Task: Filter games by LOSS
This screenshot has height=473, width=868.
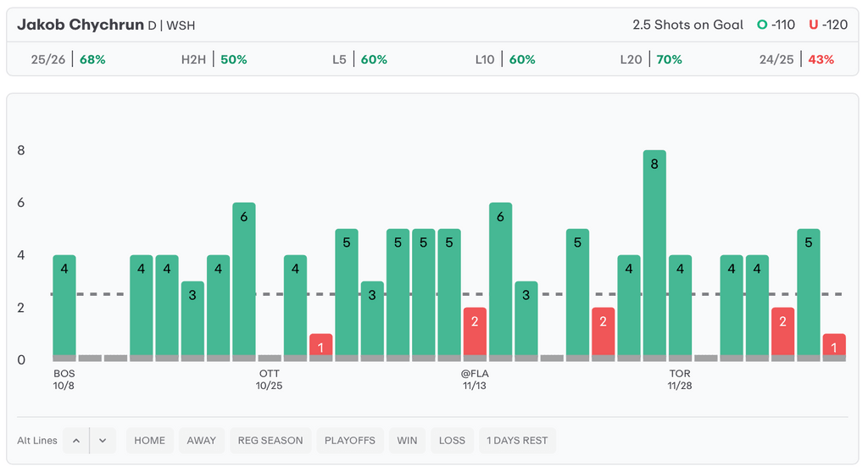Action: point(452,441)
